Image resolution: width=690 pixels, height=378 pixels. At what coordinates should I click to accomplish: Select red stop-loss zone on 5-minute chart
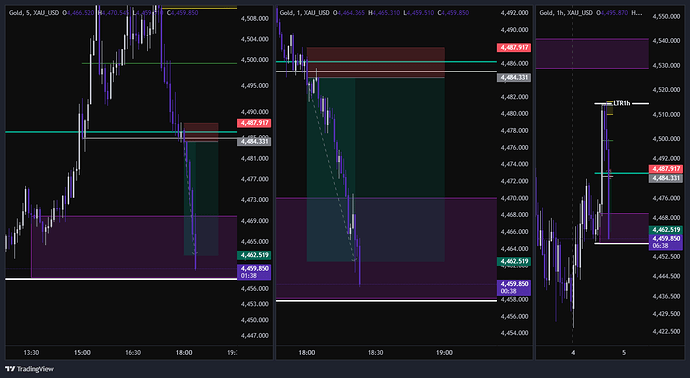(201, 132)
